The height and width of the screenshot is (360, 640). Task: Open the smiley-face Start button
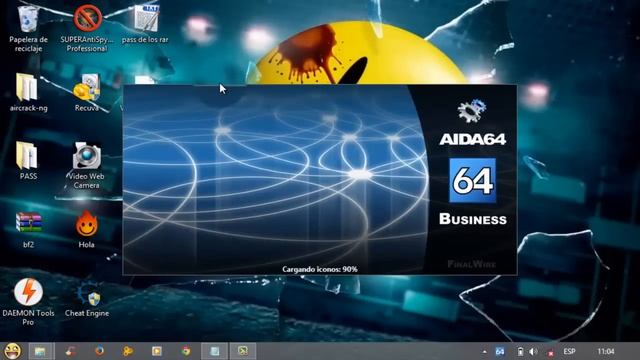coord(13,351)
